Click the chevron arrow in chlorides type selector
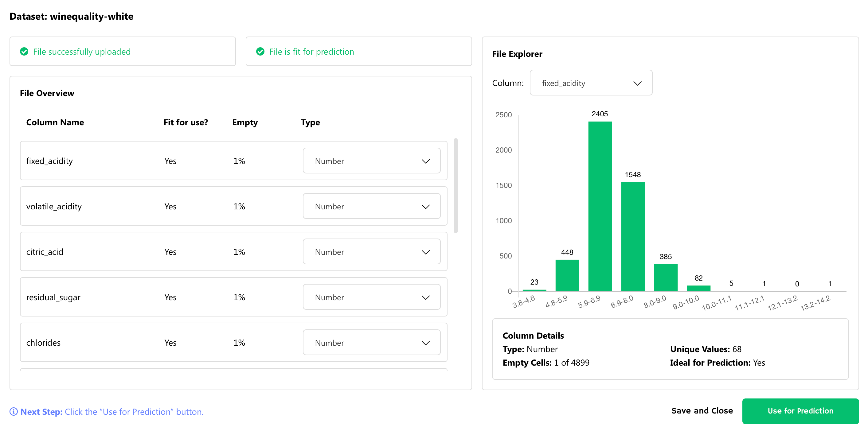 (426, 343)
